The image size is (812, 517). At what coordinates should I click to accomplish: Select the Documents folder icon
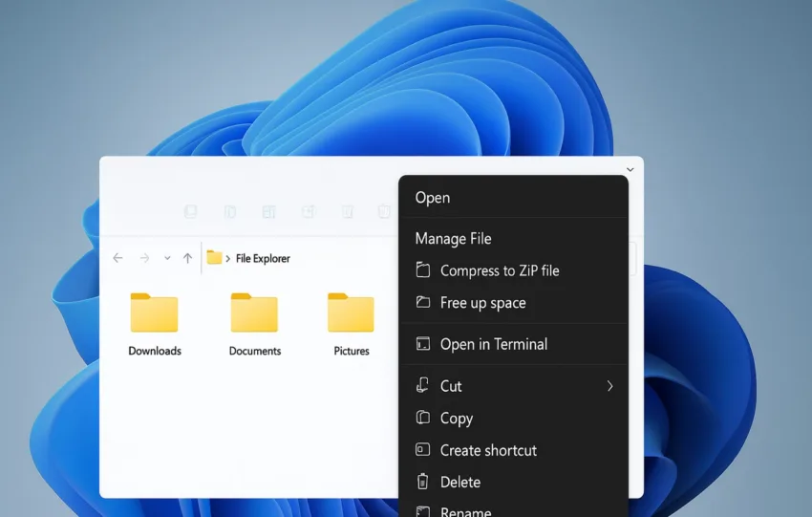[254, 314]
